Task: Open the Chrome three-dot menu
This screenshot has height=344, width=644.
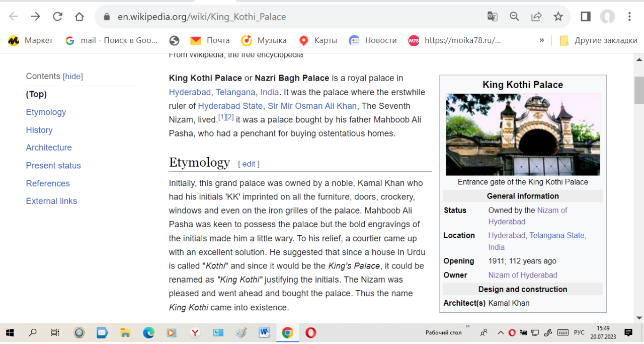Action: point(629,17)
